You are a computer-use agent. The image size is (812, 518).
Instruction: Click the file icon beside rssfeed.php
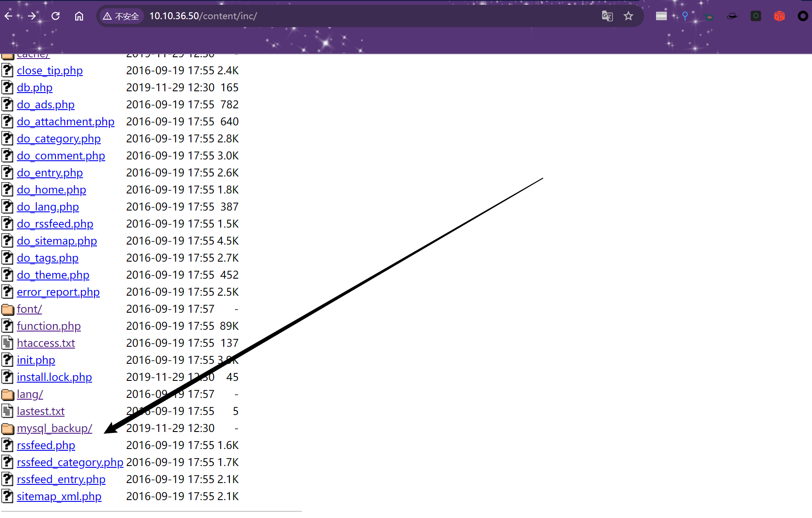click(x=7, y=445)
